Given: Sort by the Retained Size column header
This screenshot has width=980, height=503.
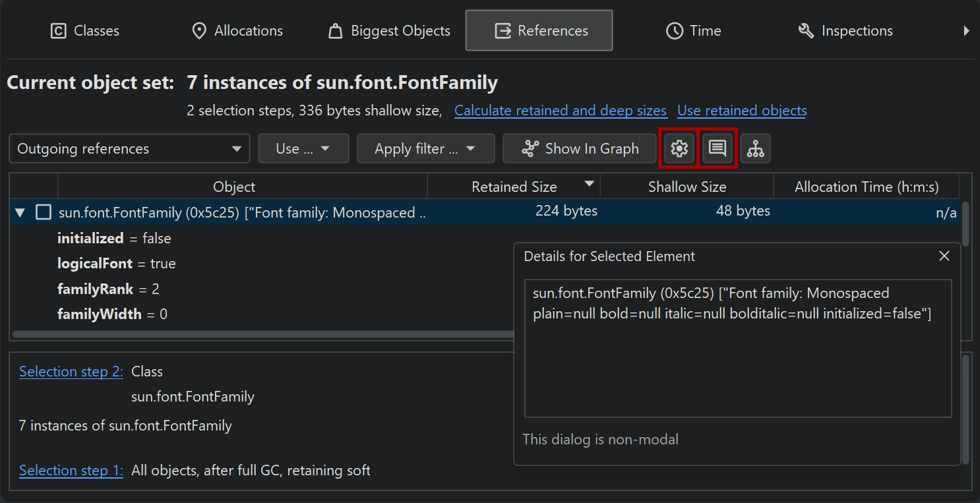Looking at the screenshot, I should coord(514,187).
